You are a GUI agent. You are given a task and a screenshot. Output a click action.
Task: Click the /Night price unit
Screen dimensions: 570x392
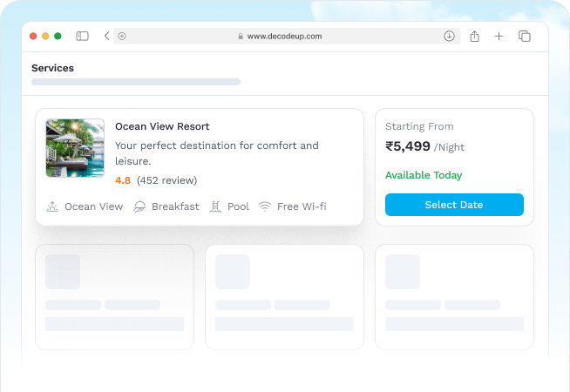pyautogui.click(x=449, y=147)
